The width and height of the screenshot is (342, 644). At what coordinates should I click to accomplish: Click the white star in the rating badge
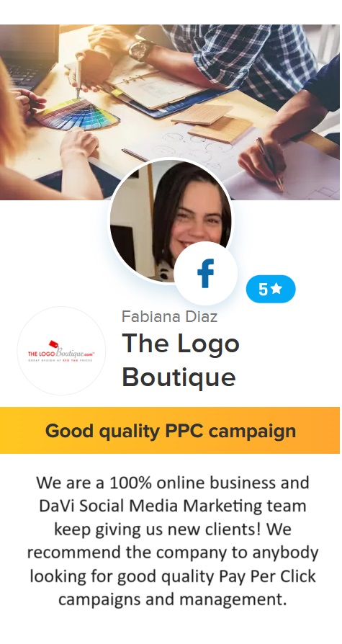[x=276, y=289]
